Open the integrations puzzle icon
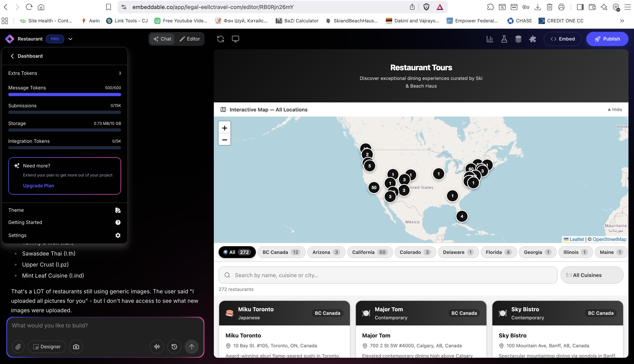 tap(533, 39)
